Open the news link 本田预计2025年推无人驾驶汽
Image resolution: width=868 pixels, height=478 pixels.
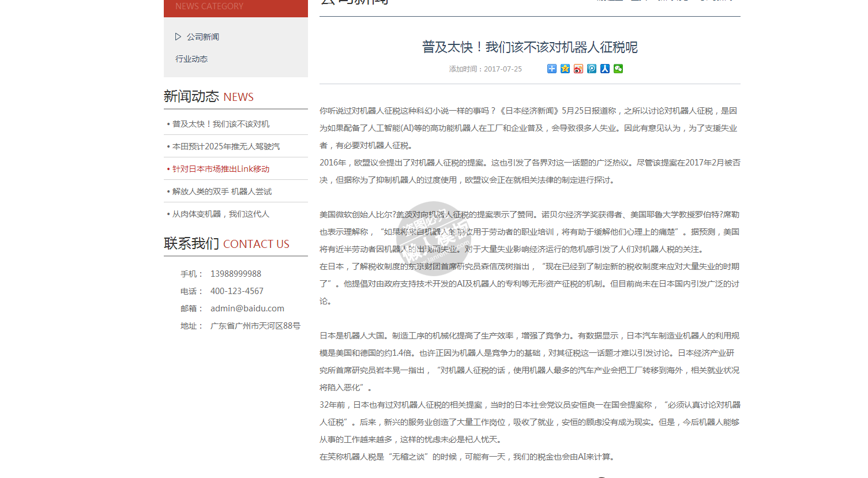[226, 146]
